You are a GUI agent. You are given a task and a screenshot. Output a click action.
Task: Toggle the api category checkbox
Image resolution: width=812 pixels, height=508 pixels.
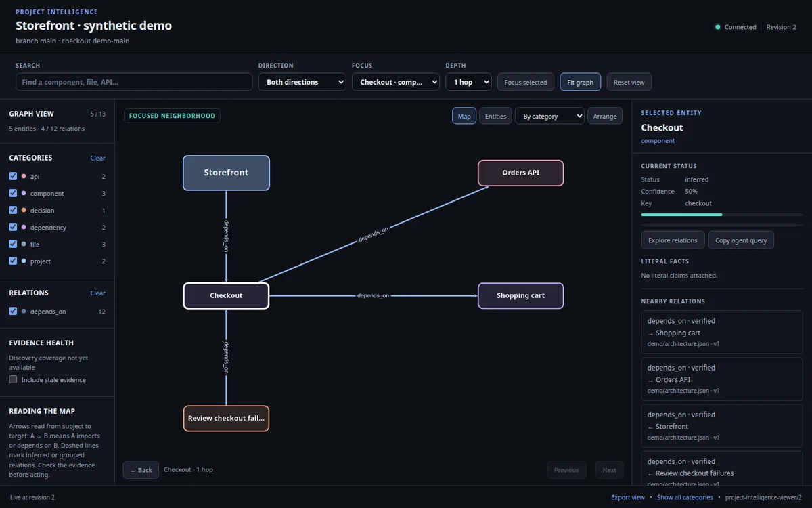click(13, 176)
